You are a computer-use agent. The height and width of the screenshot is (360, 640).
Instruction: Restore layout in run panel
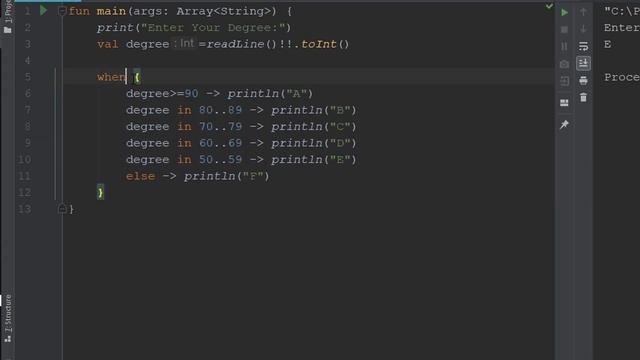(564, 102)
